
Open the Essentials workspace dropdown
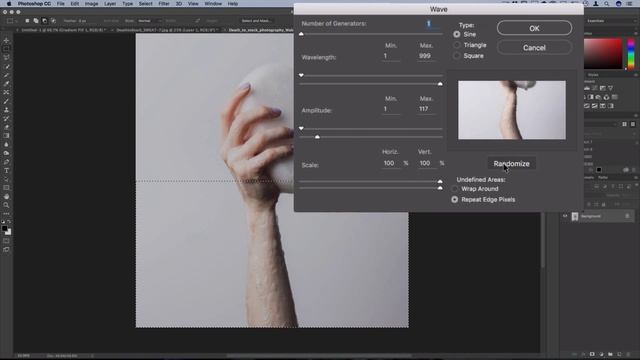click(x=611, y=21)
